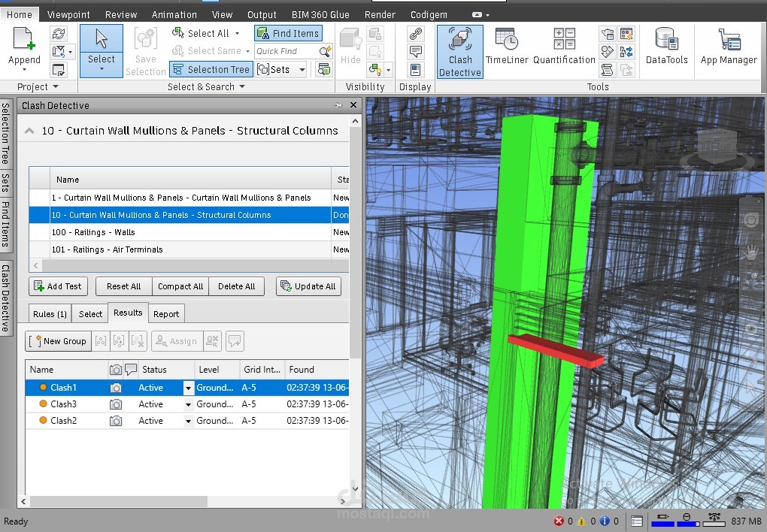Click the red error count icon in the status bar
The width and height of the screenshot is (767, 532).
[558, 521]
